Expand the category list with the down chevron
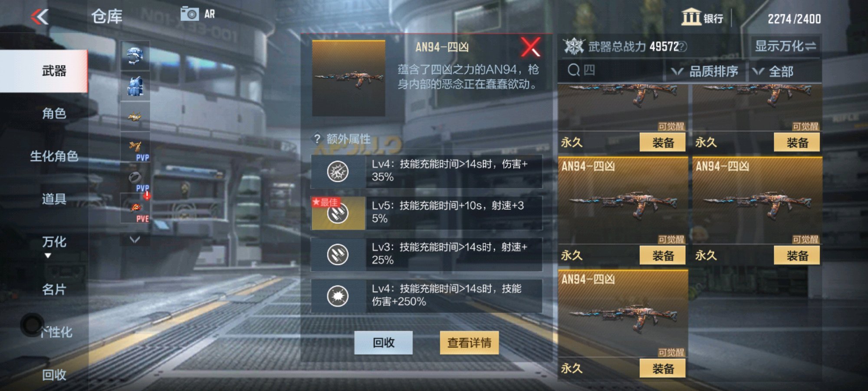868x391 pixels. (135, 239)
